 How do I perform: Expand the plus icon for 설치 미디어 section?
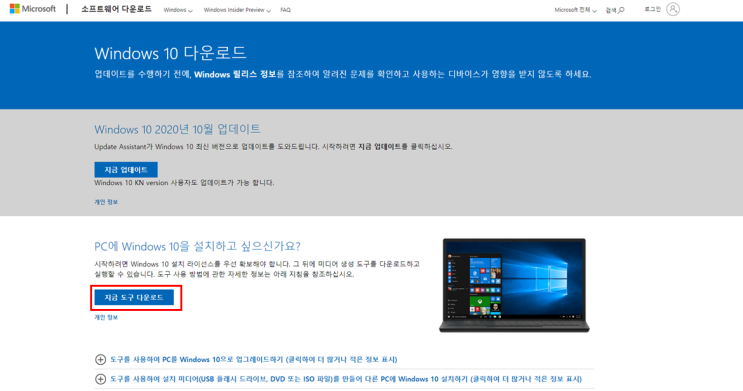100,379
